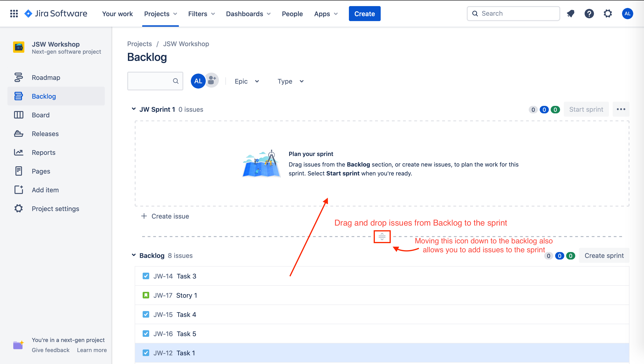Click the sprint divider handle icon
644x364 pixels.
tap(382, 237)
